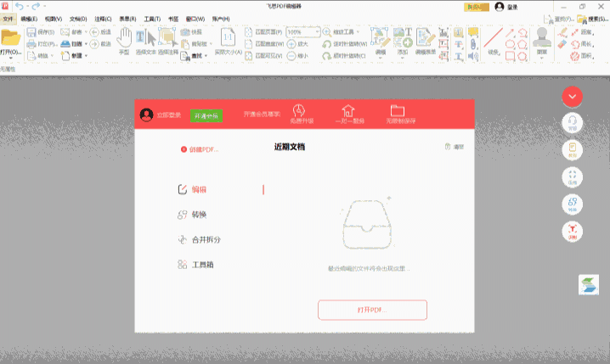610x364 pixels.
Task: Select 转换 in the start panel sidebar
Action: (192, 215)
